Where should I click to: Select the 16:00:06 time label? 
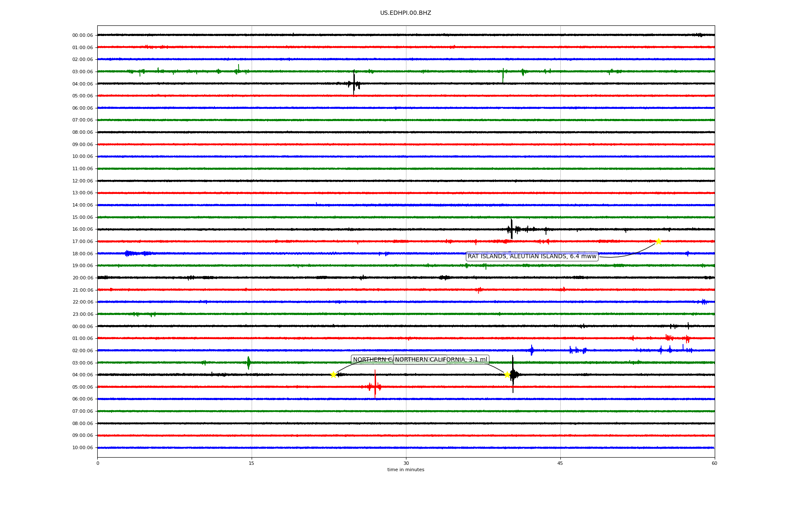coord(82,229)
